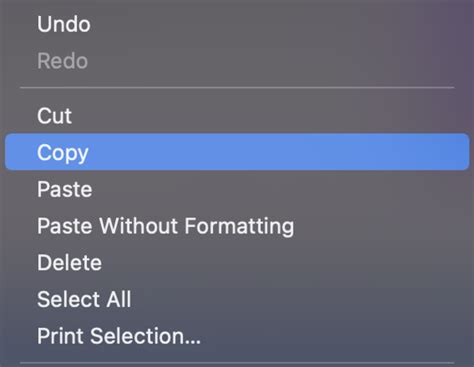Click the dimmed Redo command

237,61
